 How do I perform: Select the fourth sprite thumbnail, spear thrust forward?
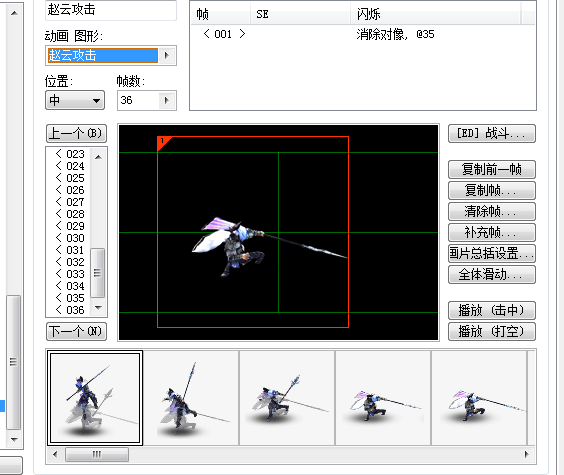383,398
